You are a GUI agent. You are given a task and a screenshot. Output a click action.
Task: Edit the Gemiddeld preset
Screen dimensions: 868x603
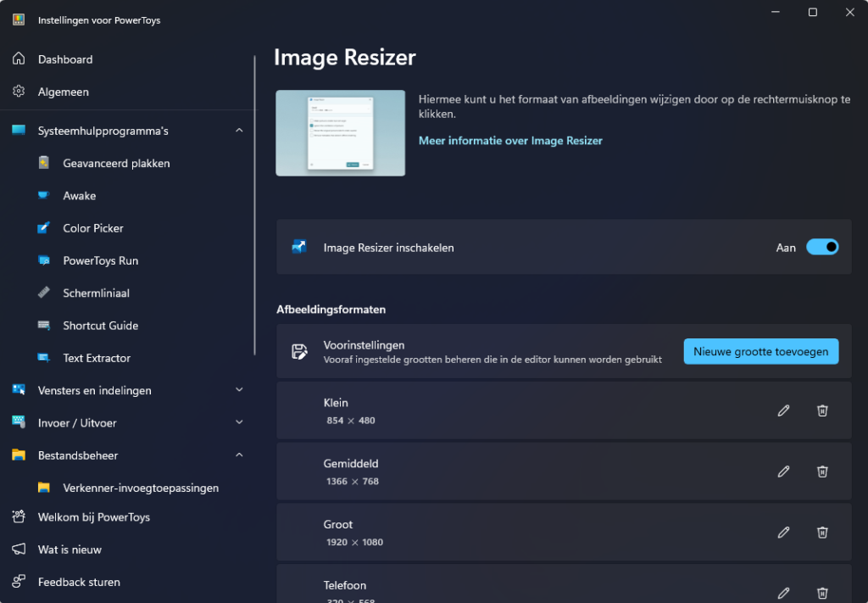783,472
